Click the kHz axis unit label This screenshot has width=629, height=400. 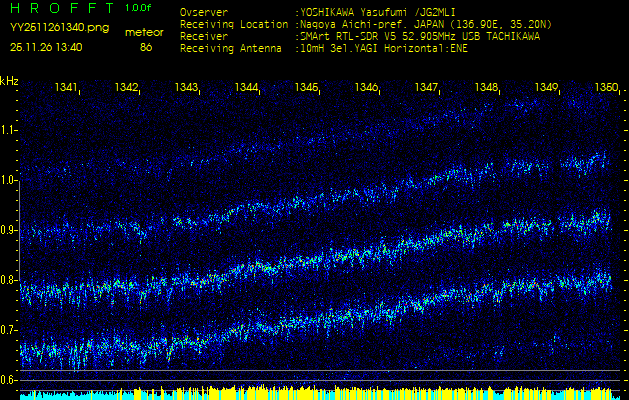point(10,80)
